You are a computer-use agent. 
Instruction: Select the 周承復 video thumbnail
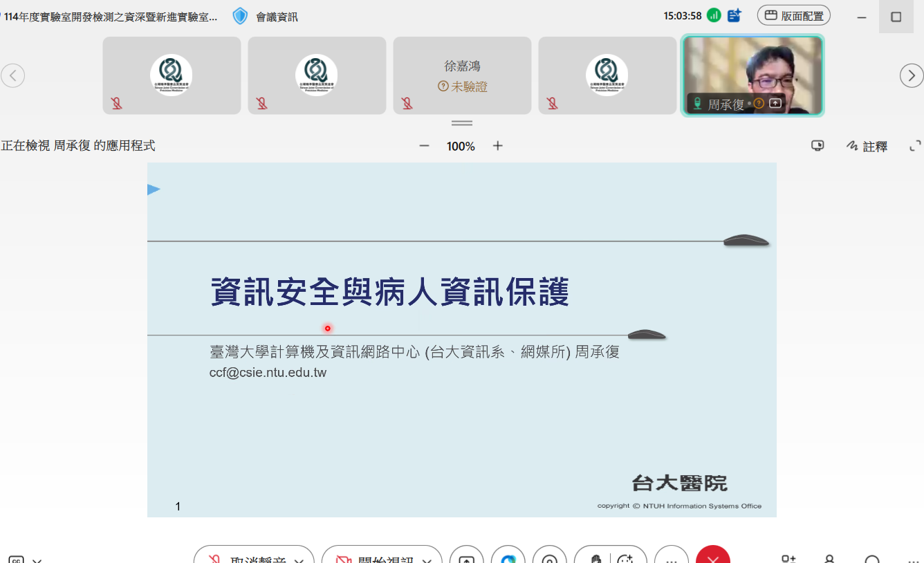point(752,75)
